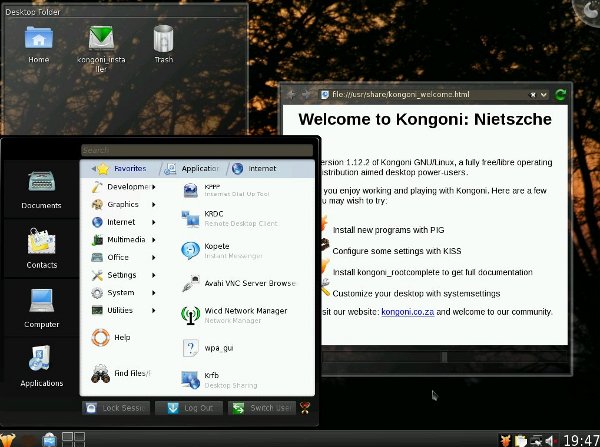
Task: Click the small red icon beside Switch User
Action: click(305, 408)
